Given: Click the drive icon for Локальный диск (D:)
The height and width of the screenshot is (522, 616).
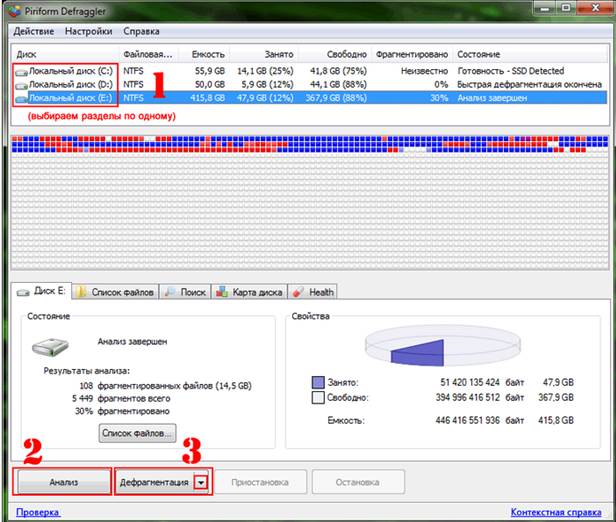Looking at the screenshot, I should point(21,86).
